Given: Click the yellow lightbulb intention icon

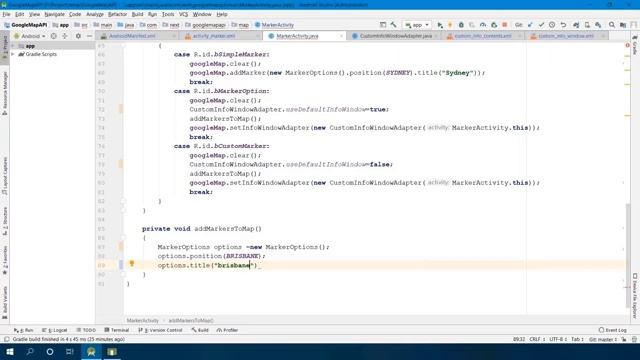Looking at the screenshot, I should pyautogui.click(x=132, y=264).
